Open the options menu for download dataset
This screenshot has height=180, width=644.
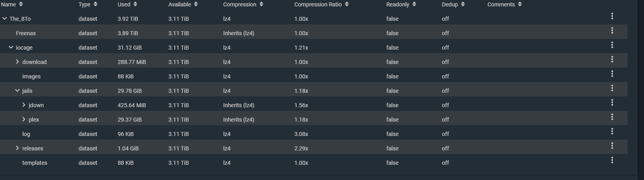(612, 59)
